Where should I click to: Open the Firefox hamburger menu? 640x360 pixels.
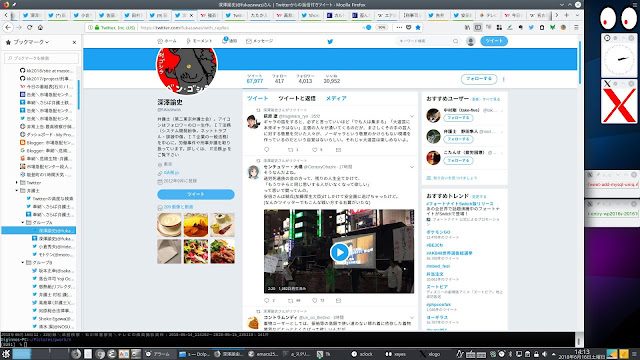pos(576,27)
